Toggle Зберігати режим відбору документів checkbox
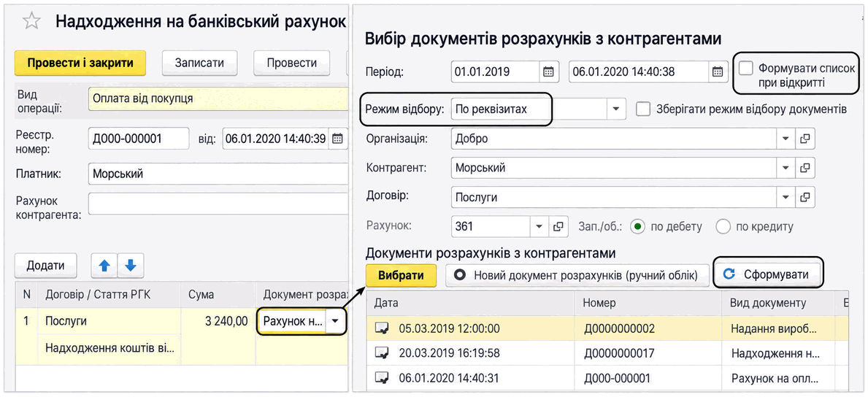868x397 pixels. click(642, 109)
